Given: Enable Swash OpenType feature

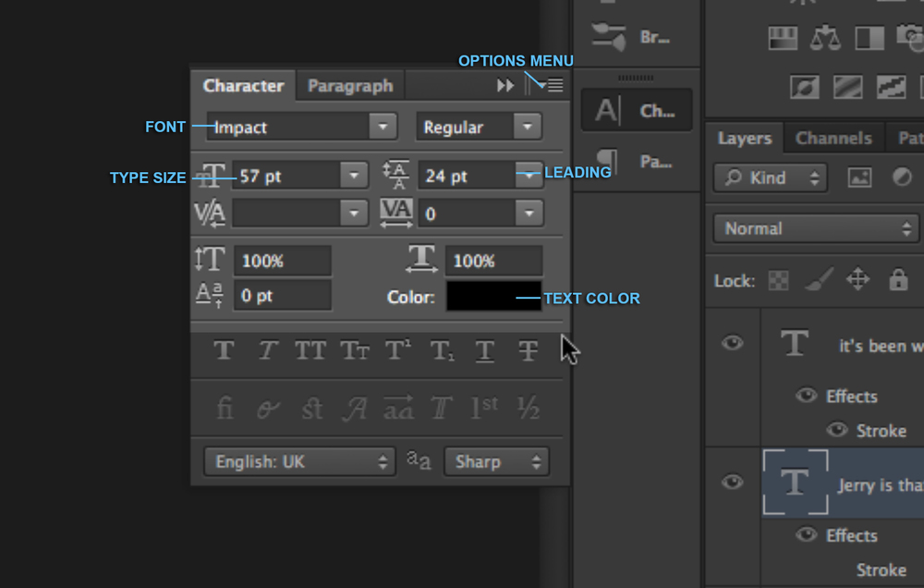Looking at the screenshot, I should [x=355, y=408].
